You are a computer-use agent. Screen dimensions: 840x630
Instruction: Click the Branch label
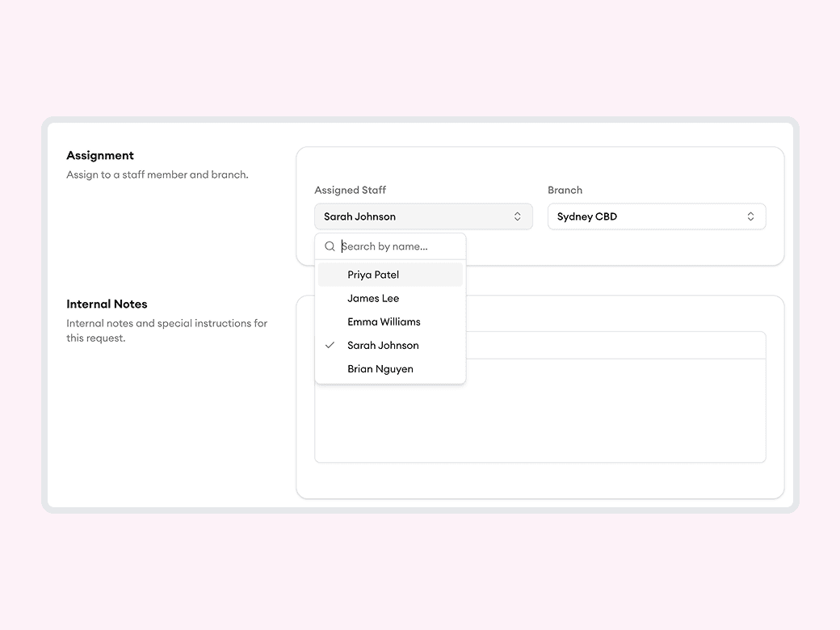point(565,190)
